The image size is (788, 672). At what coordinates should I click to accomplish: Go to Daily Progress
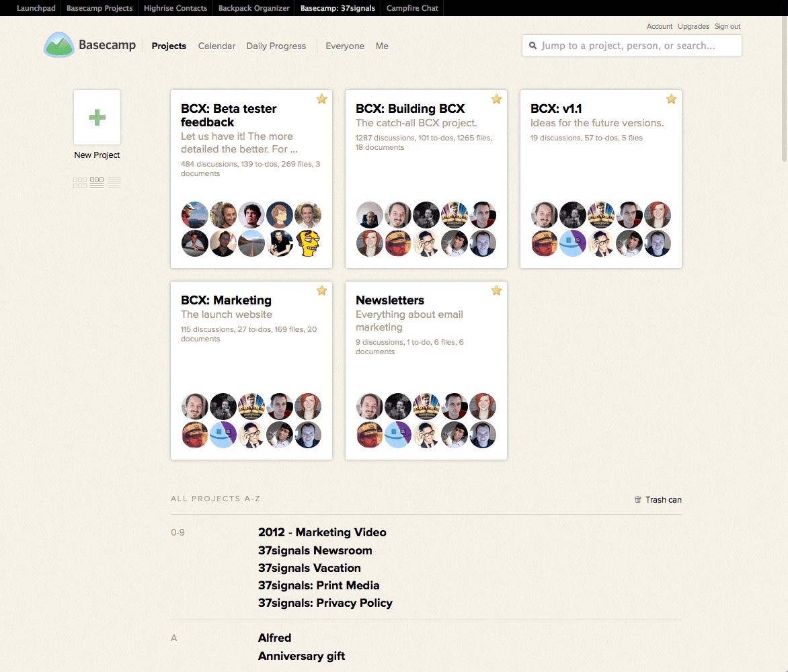coord(276,46)
